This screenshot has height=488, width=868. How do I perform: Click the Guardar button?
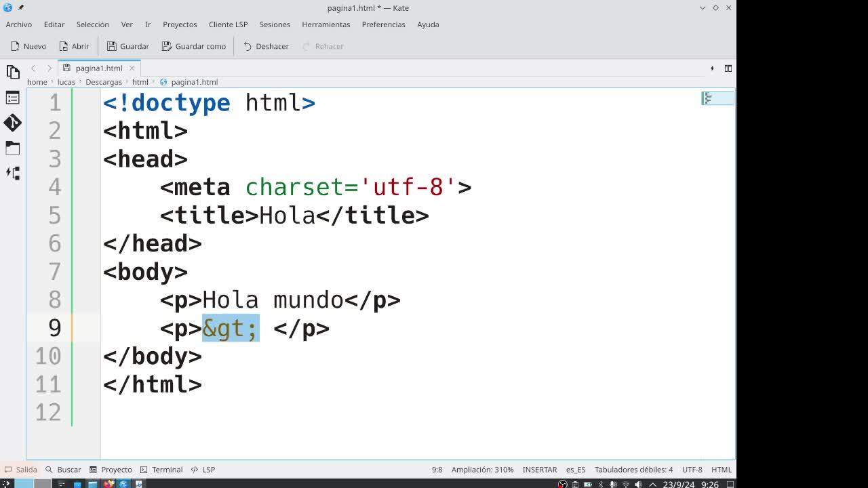(127, 46)
